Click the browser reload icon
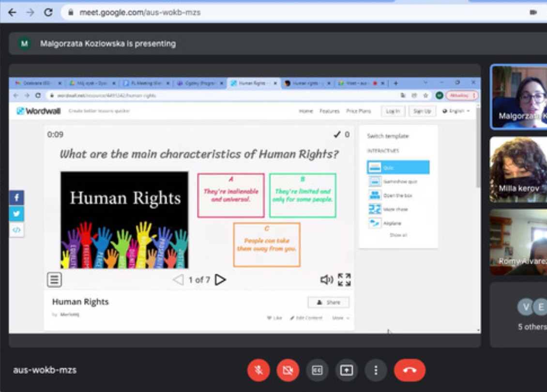Viewport: 547px width, 392px height. point(48,13)
